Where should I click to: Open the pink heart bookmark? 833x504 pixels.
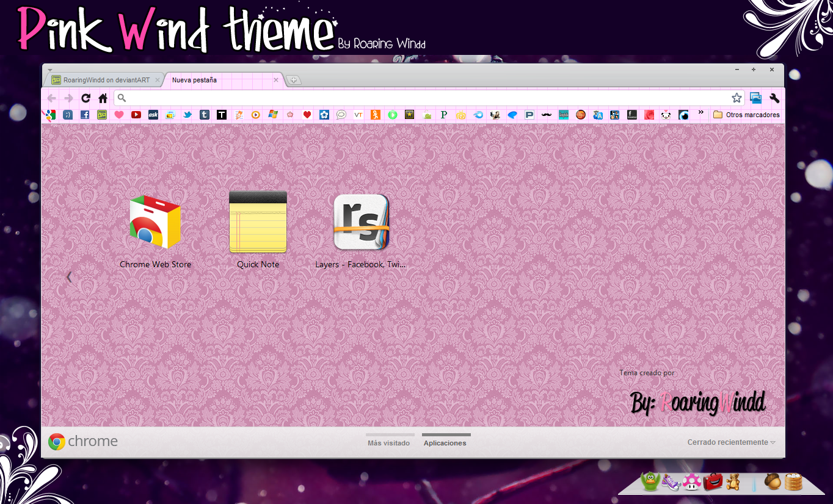(119, 114)
